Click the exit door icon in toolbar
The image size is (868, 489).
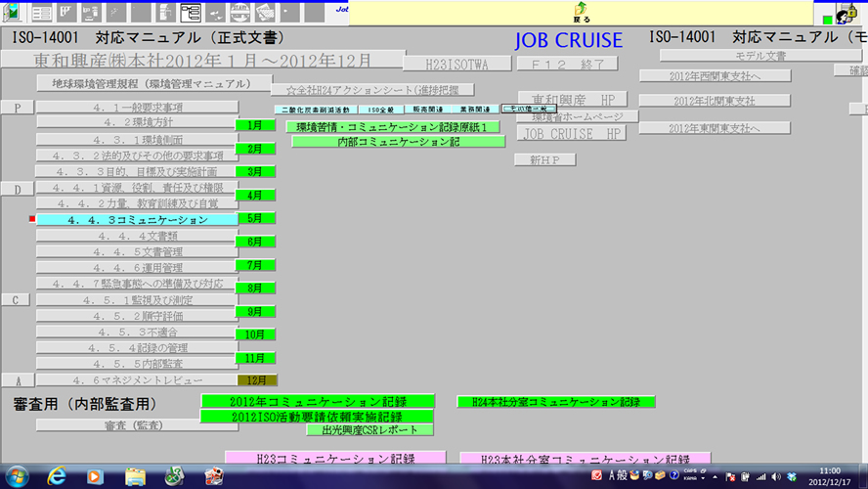[13, 13]
